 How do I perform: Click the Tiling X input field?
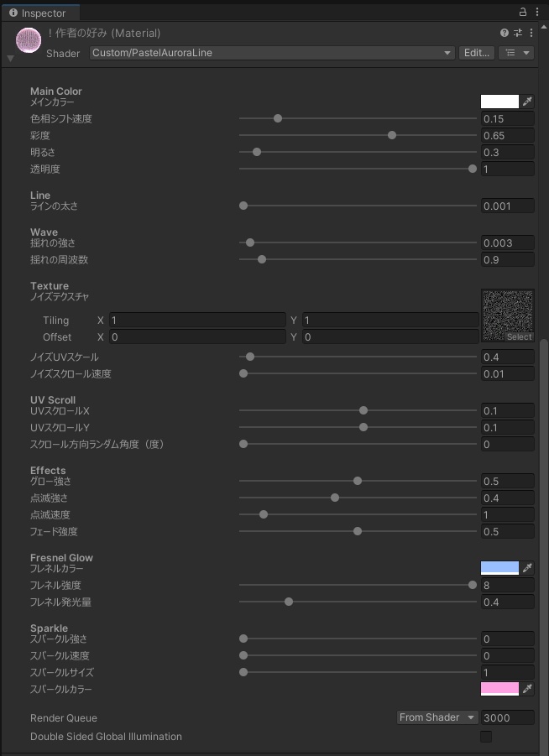pos(197,320)
